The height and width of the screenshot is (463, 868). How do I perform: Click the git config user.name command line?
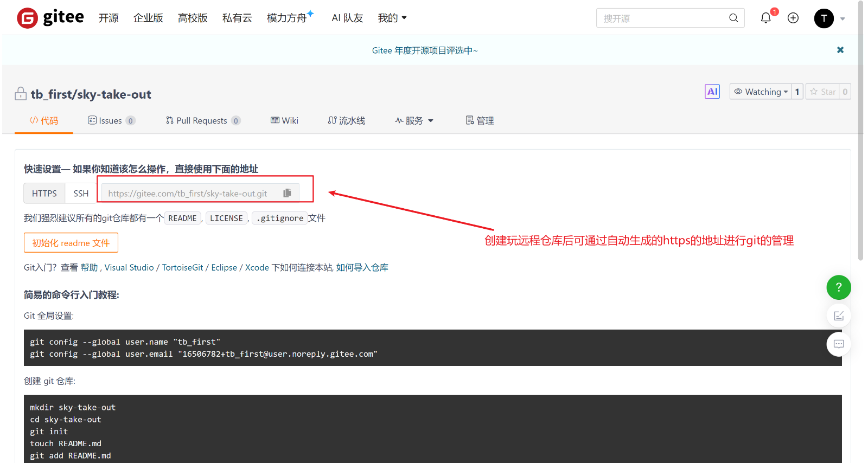(x=125, y=342)
